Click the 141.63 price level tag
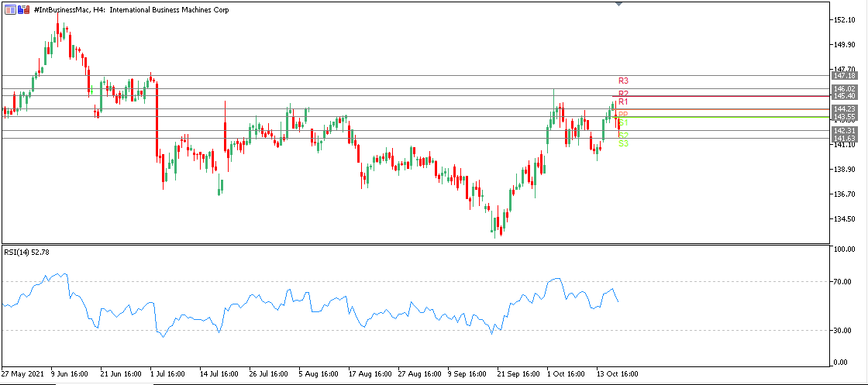Screen dimensions: 868x385 843,139
